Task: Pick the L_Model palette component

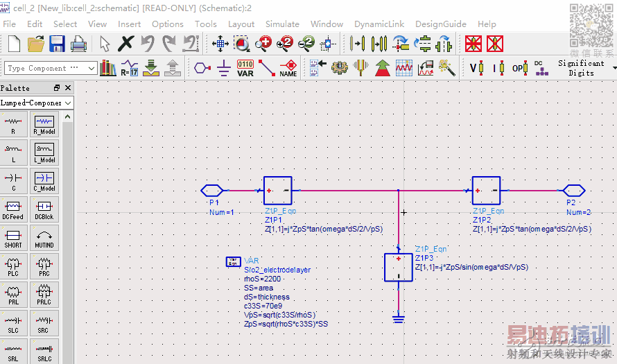Action: 44,153
